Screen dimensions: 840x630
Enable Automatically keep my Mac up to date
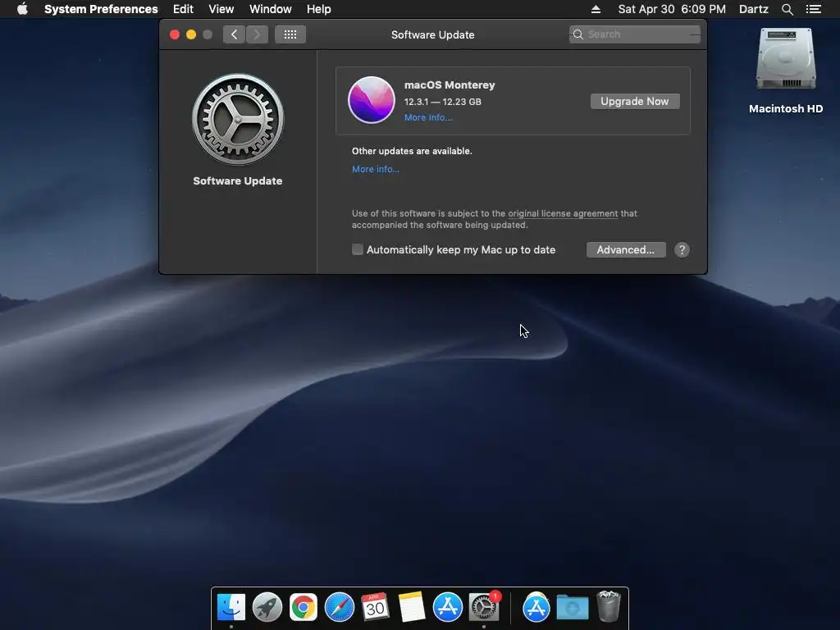pyautogui.click(x=358, y=249)
